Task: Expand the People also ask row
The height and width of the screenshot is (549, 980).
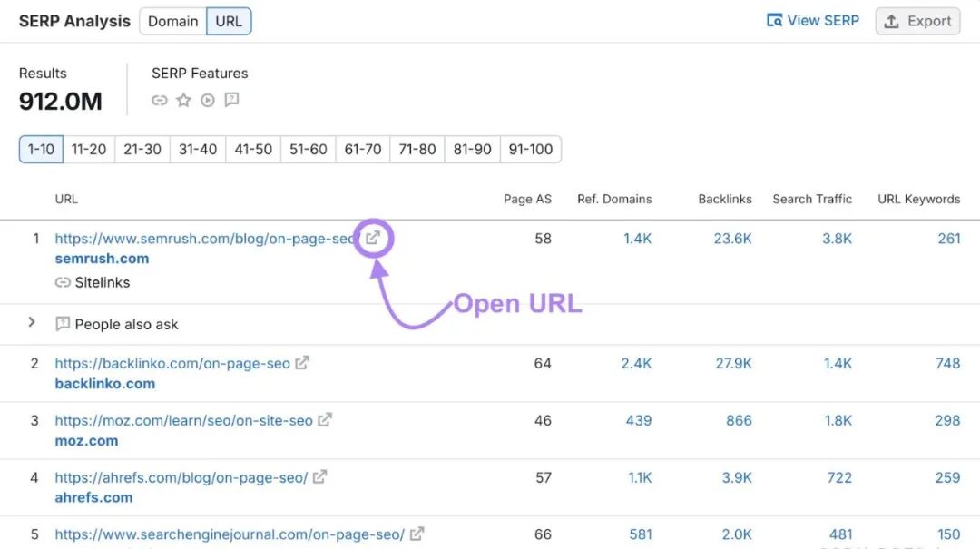Action: [32, 323]
